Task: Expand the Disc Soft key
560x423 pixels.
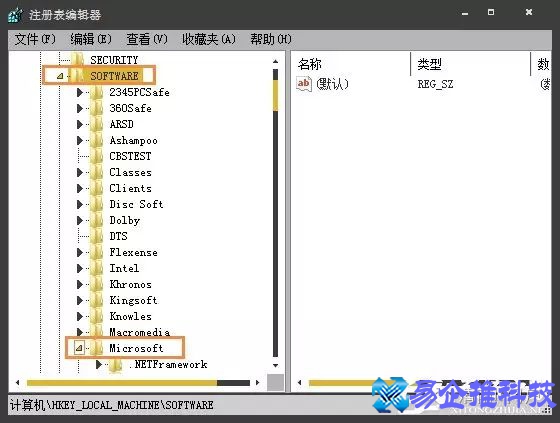Action: coord(80,204)
